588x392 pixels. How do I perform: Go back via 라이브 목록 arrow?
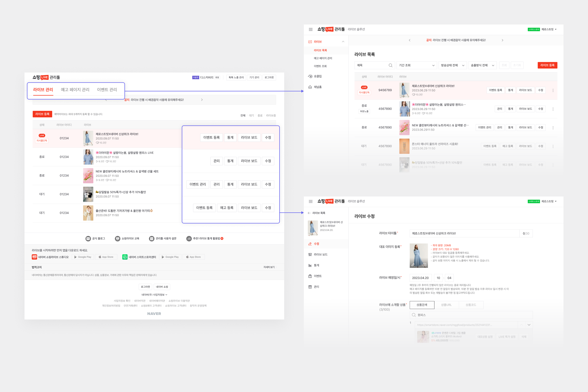(x=309, y=213)
